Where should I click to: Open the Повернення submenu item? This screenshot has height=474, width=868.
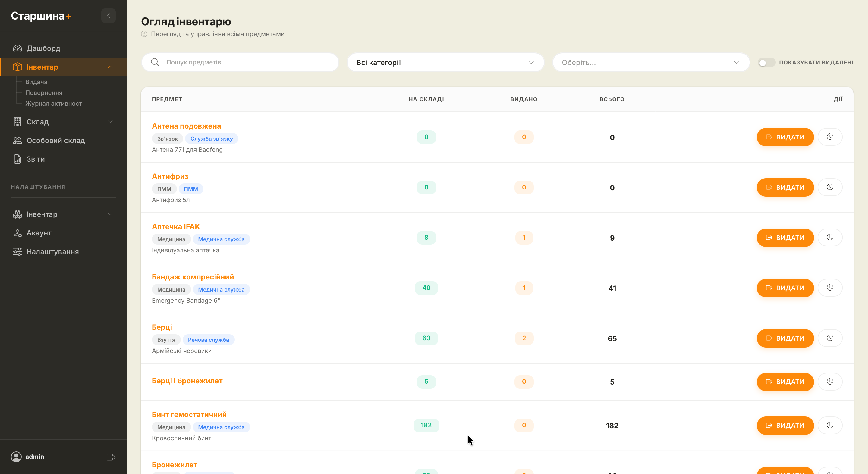(44, 92)
